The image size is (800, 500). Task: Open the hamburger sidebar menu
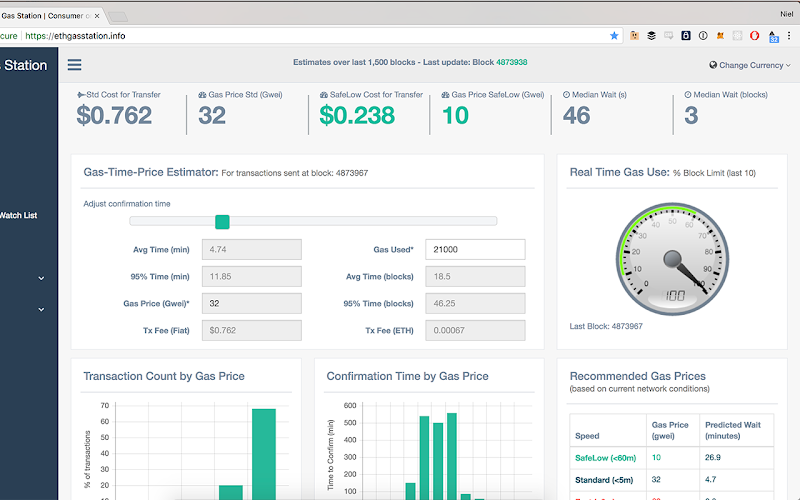(74, 65)
